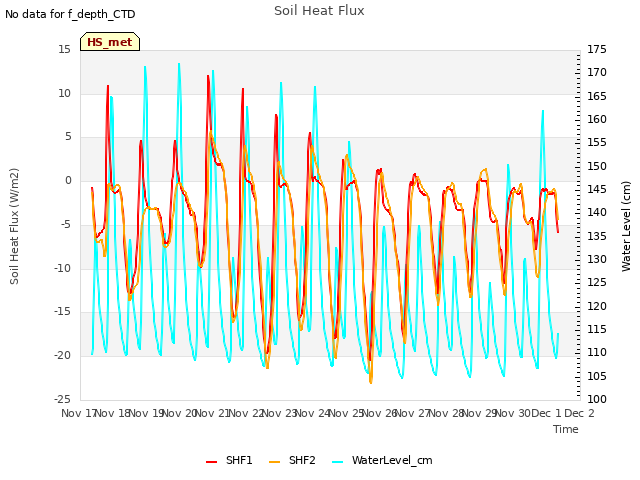Click the 100 right-axis tick label
The width and height of the screenshot is (640, 480).
click(x=597, y=399)
